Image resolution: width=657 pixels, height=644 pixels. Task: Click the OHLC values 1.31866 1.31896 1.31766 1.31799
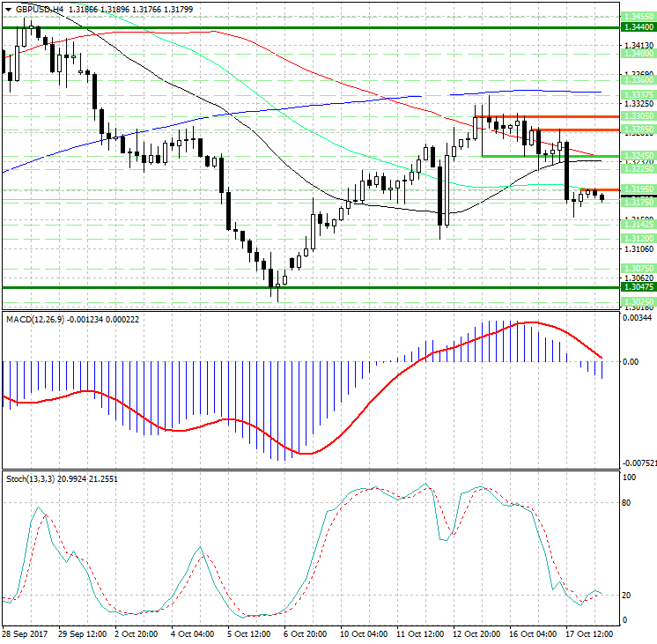(131, 9)
